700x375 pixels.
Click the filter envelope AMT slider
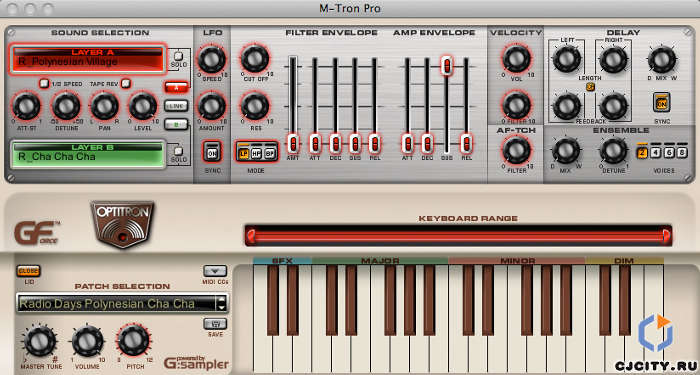[x=293, y=144]
